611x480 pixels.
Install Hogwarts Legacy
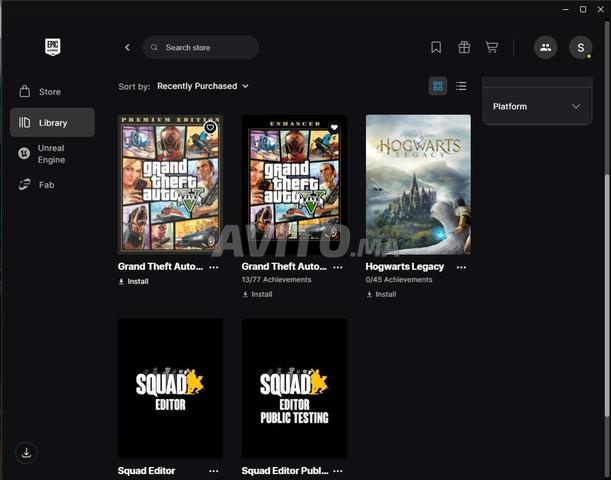click(381, 294)
